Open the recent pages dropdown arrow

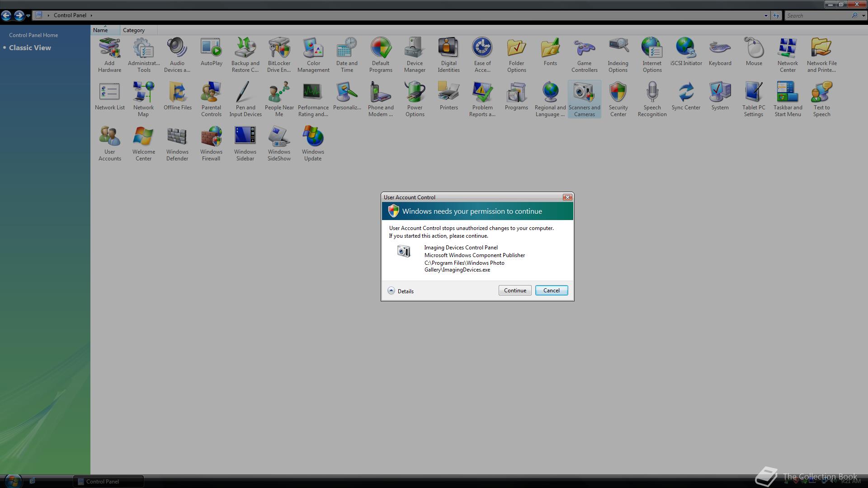(28, 15)
